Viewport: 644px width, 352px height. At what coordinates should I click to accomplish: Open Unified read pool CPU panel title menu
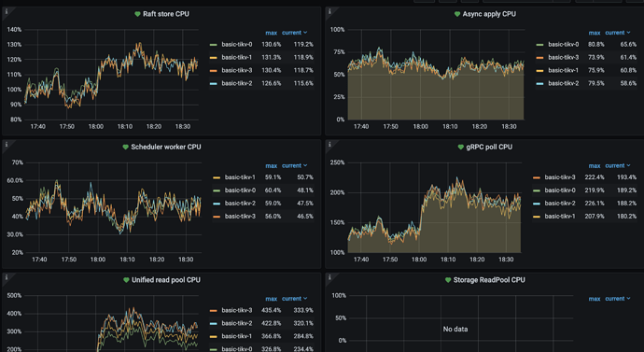click(x=166, y=280)
